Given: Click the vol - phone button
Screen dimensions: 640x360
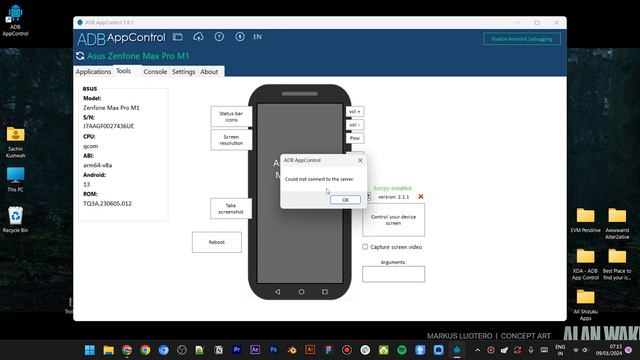Looking at the screenshot, I should coord(355,125).
